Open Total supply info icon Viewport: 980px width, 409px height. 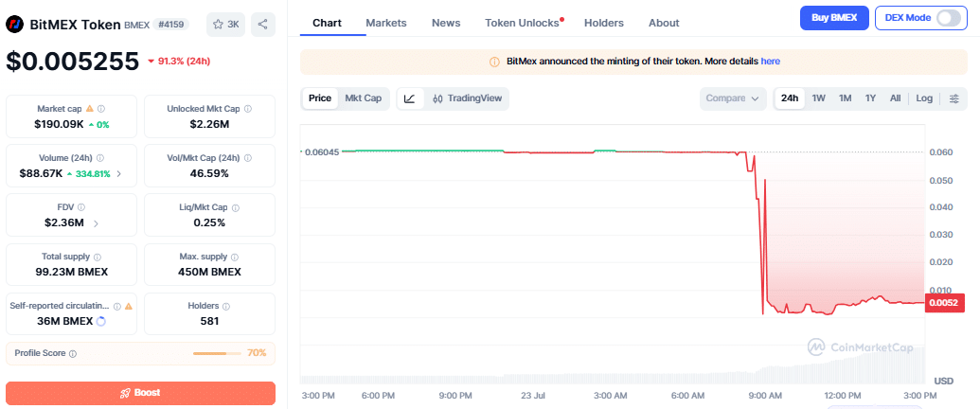(x=98, y=257)
